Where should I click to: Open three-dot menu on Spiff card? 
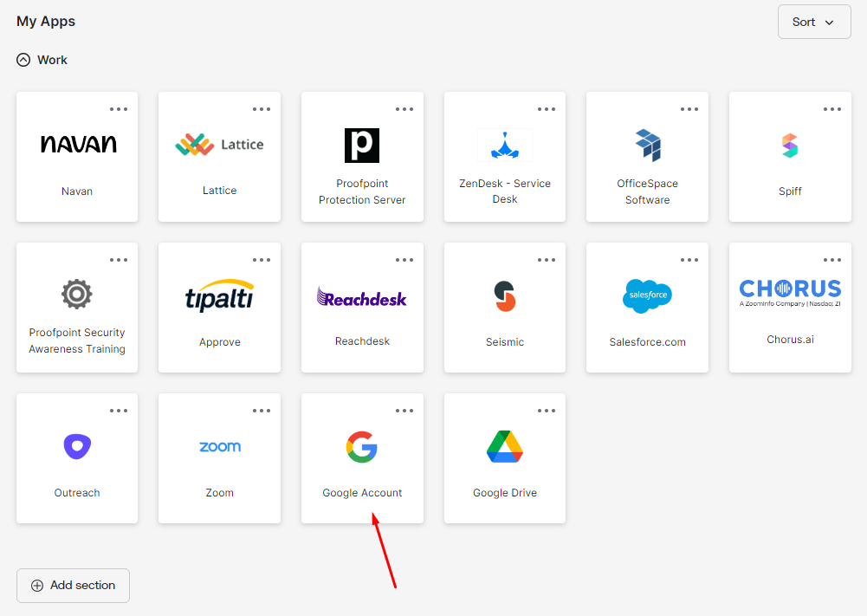coord(832,109)
